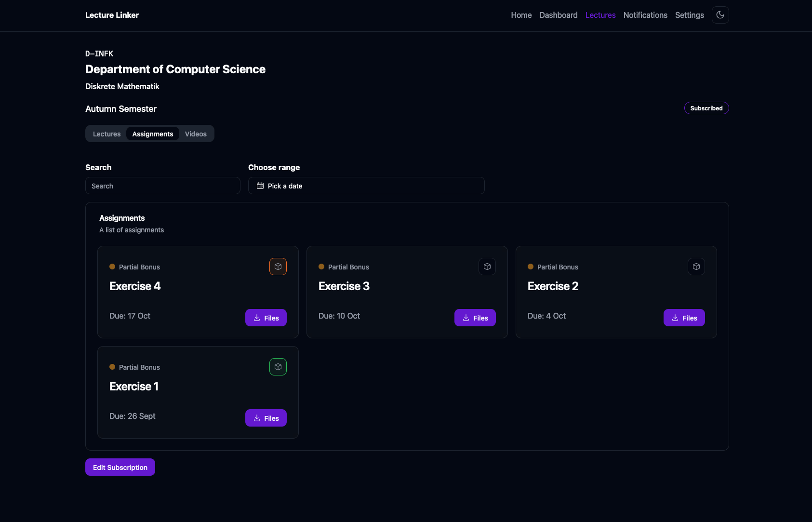Open Settings in the top navigation
The height and width of the screenshot is (522, 812).
[690, 15]
